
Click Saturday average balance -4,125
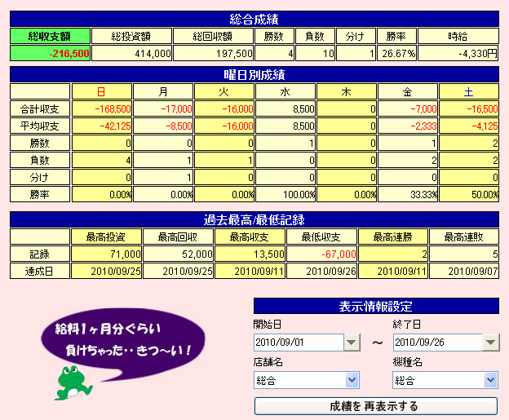[x=469, y=126]
